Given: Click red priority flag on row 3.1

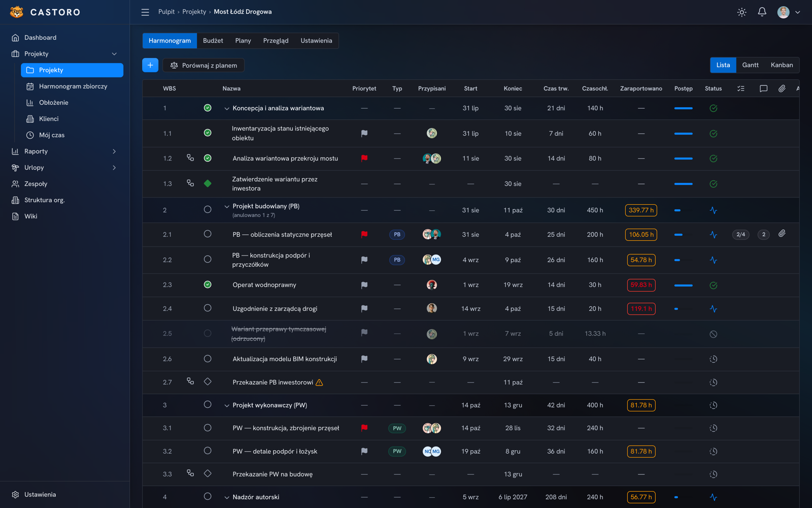Looking at the screenshot, I should [x=364, y=428].
